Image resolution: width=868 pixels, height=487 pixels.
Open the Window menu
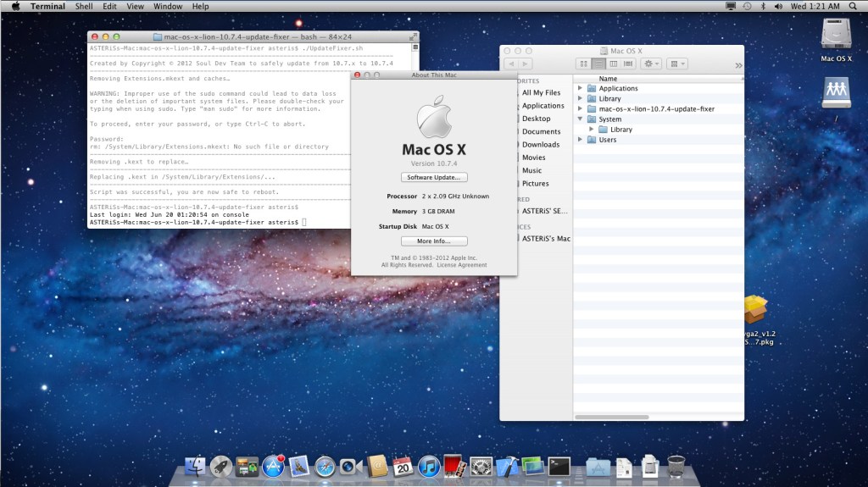[168, 6]
